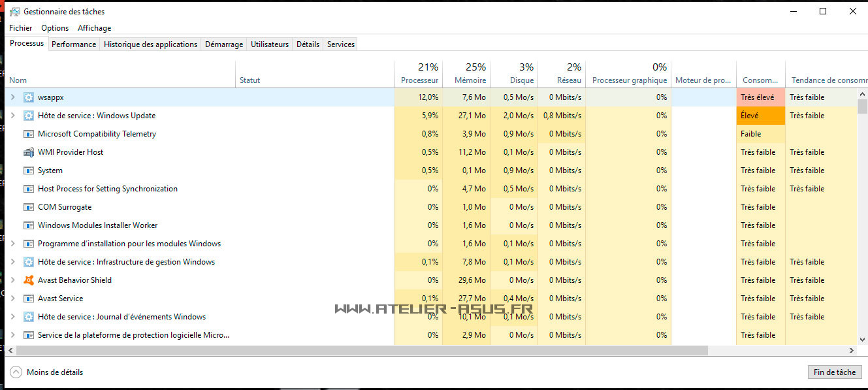Click the Host Process for Setting Synchronization icon

coord(28,189)
